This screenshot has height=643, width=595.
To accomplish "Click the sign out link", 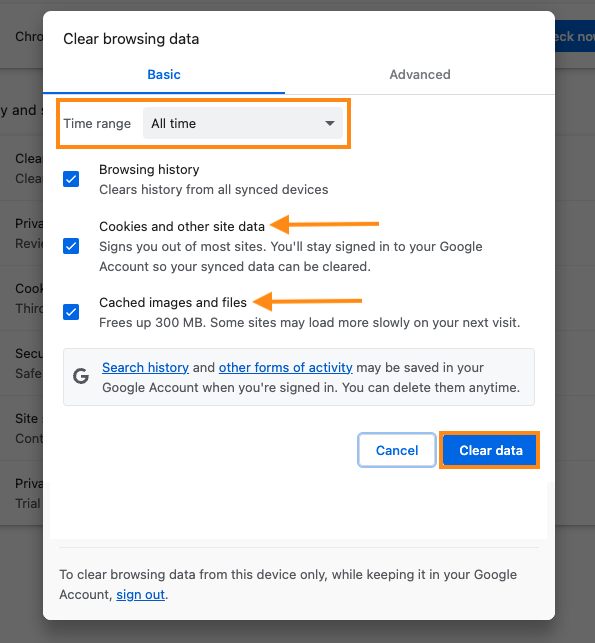I will click(x=141, y=594).
